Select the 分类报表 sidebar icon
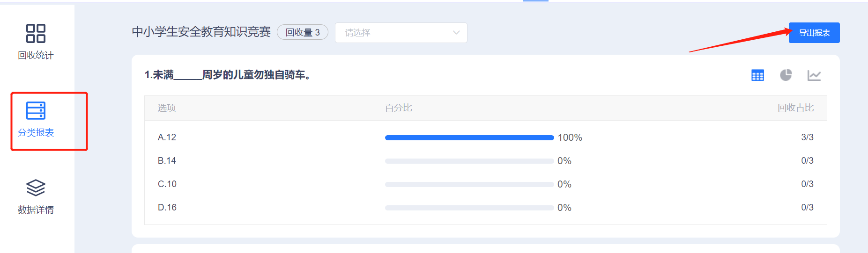The width and height of the screenshot is (868, 253). point(36,110)
